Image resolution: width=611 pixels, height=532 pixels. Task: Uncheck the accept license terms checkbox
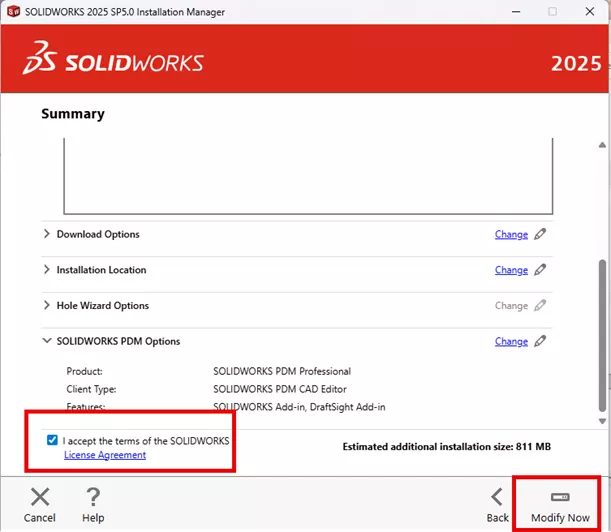click(52, 440)
